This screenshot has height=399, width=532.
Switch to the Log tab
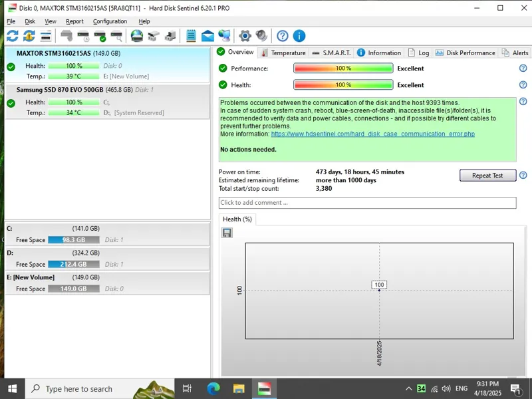[x=419, y=53]
